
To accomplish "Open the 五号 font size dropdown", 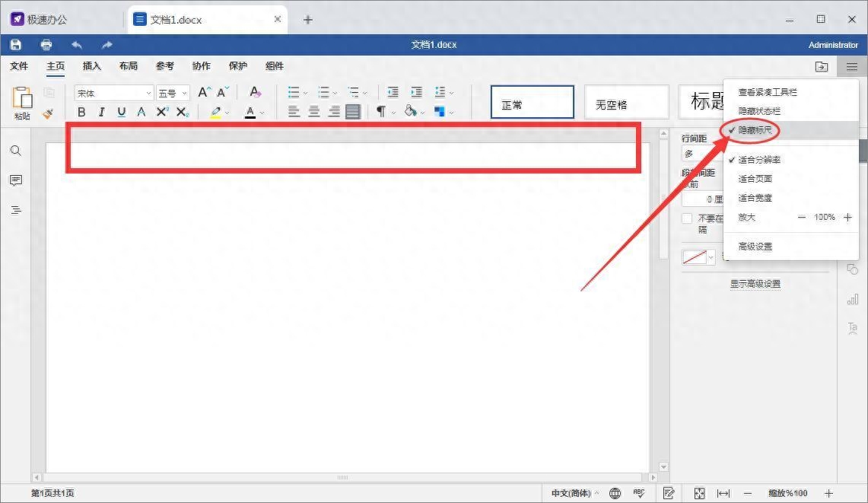I will coord(184,93).
